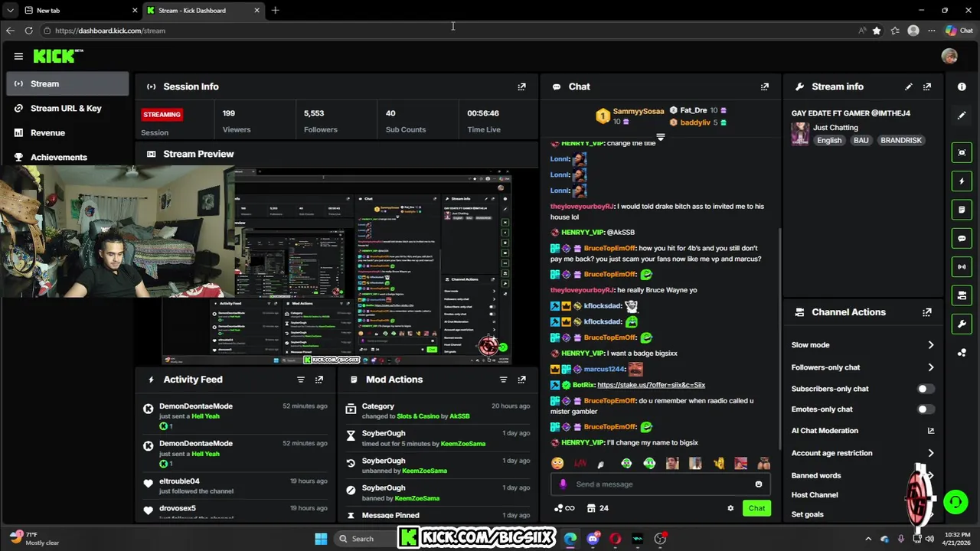
Task: Open Host Channel action
Action: click(815, 495)
